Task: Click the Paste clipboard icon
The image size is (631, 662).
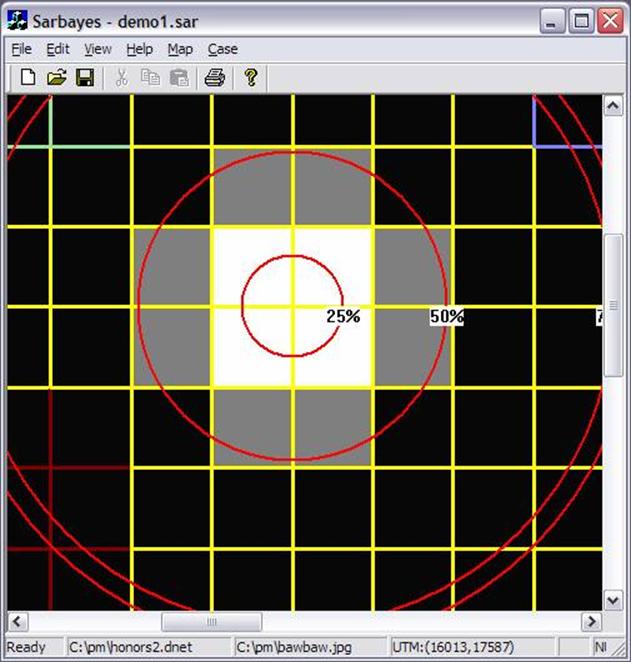Action: (x=179, y=77)
